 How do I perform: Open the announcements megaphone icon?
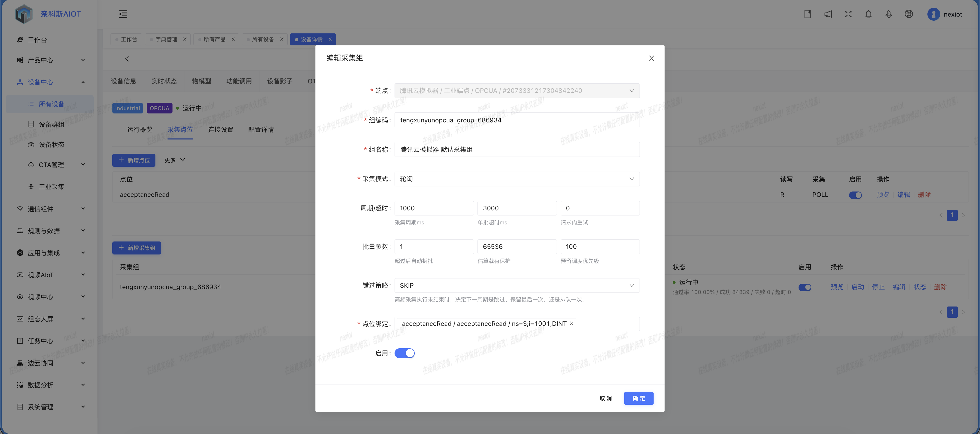pyautogui.click(x=828, y=14)
